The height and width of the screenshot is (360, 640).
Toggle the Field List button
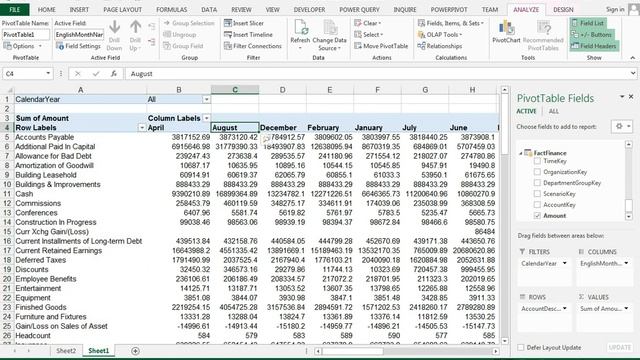pos(588,23)
